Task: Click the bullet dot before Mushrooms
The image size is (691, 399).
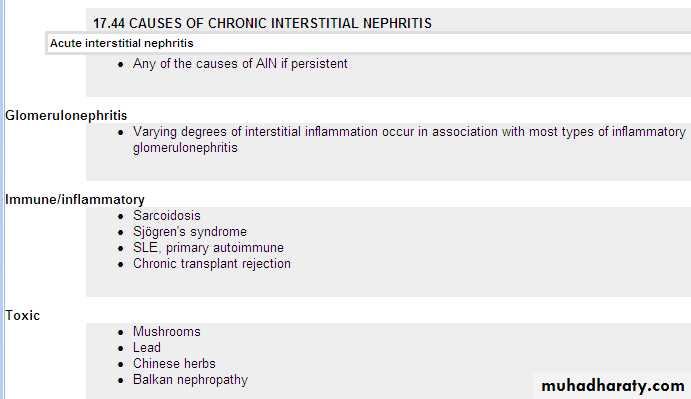Action: pyautogui.click(x=121, y=332)
